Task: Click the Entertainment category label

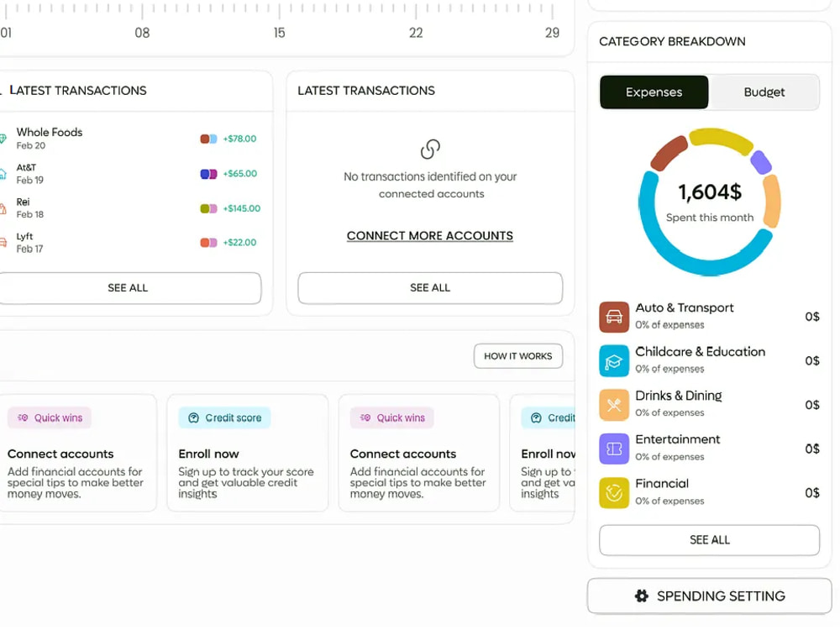Action: [678, 440]
